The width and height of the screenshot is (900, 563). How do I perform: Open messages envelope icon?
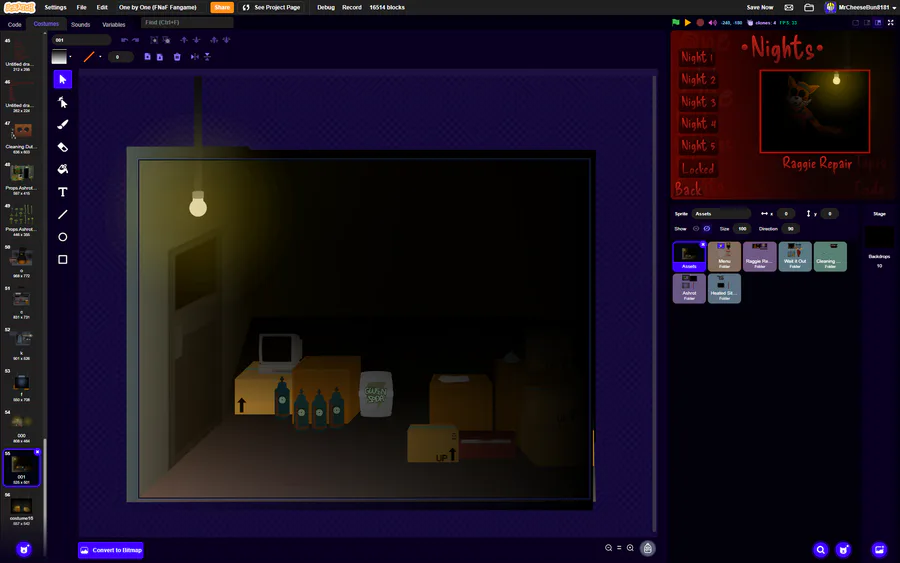[x=789, y=7]
